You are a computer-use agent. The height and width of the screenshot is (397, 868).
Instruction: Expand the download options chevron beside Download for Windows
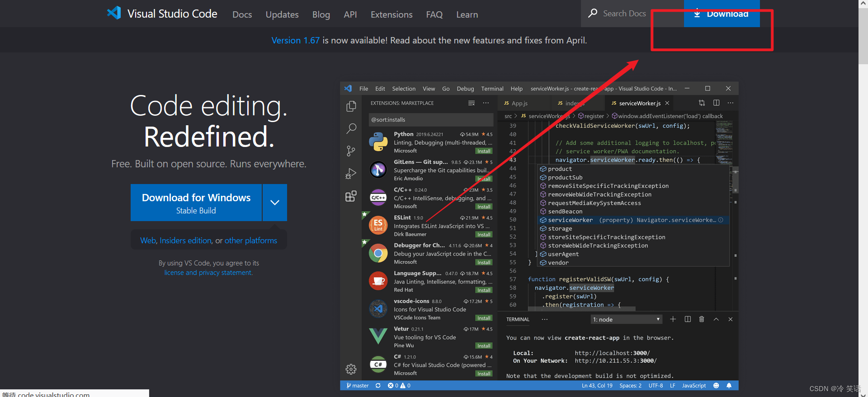(x=275, y=203)
